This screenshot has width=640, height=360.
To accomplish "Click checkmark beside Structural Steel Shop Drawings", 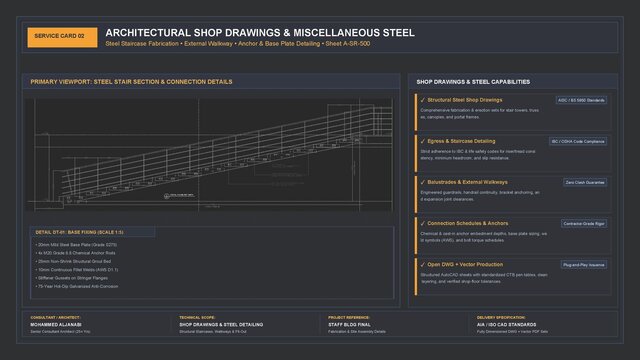I will click(423, 100).
